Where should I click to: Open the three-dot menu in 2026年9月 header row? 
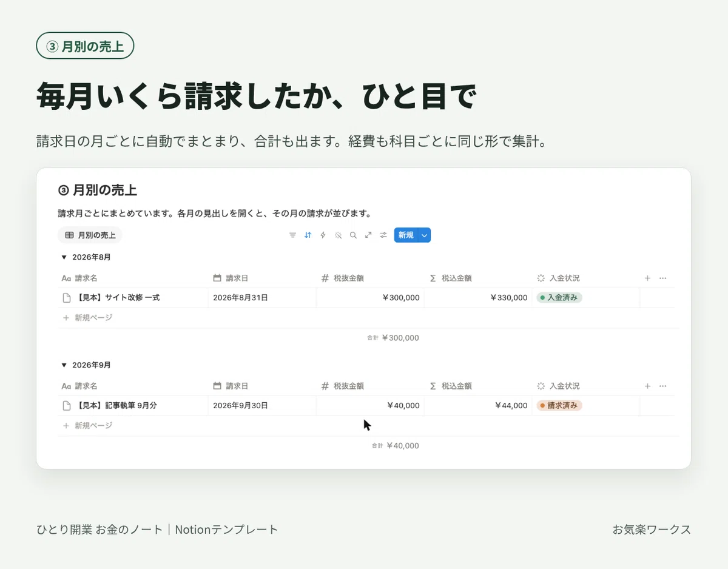(x=662, y=386)
